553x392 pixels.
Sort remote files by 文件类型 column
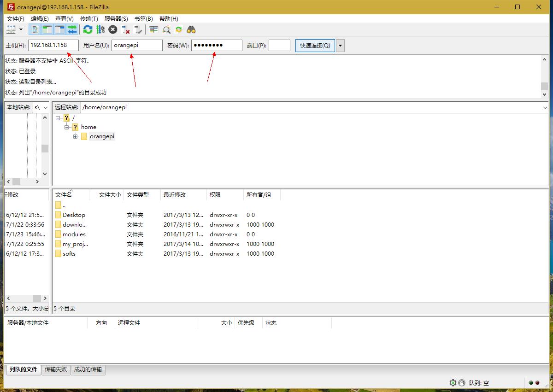tap(142, 194)
